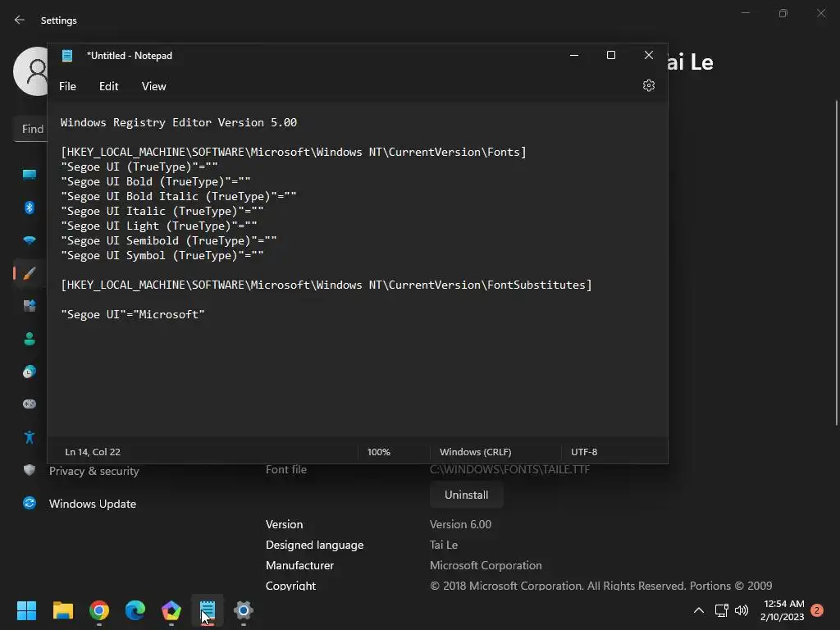840x630 pixels.
Task: Open the colorful pentagon app on taskbar
Action: [171, 610]
